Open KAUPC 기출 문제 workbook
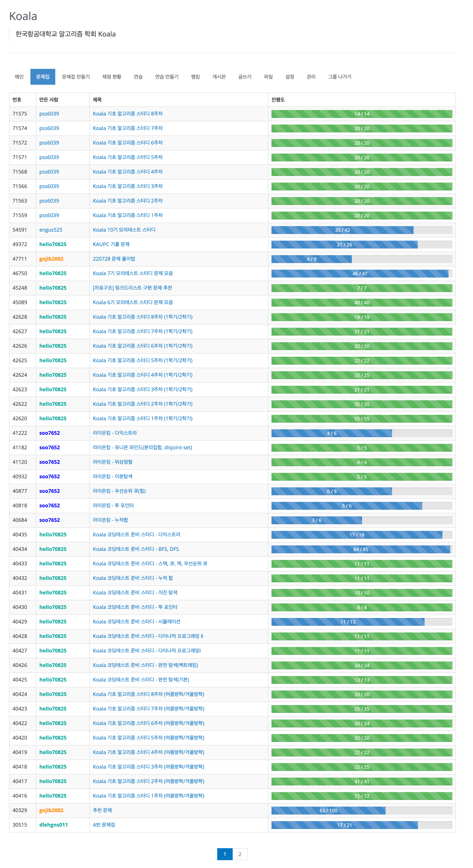Screen dimensions: 473x868 (111, 244)
